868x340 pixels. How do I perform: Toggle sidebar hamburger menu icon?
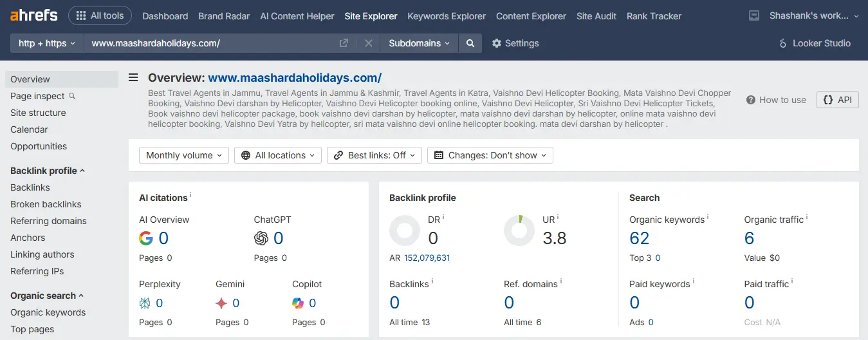click(133, 78)
